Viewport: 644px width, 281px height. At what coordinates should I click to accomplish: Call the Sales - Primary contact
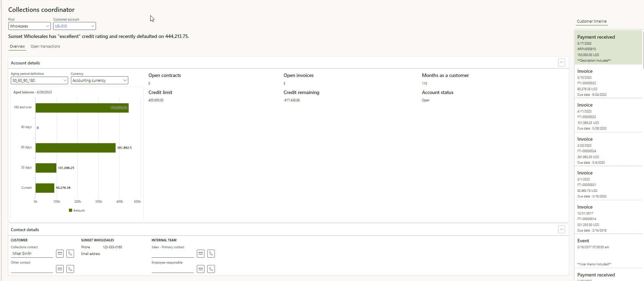211,253
